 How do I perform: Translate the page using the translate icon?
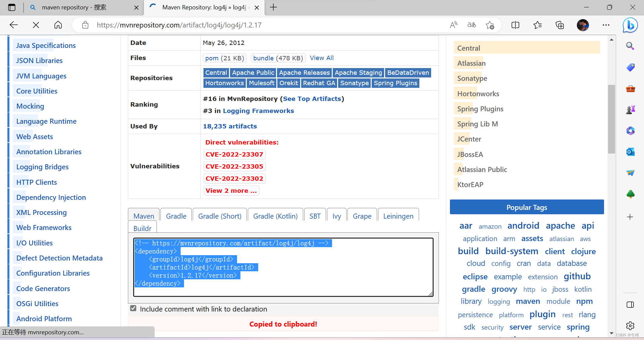pos(471,25)
